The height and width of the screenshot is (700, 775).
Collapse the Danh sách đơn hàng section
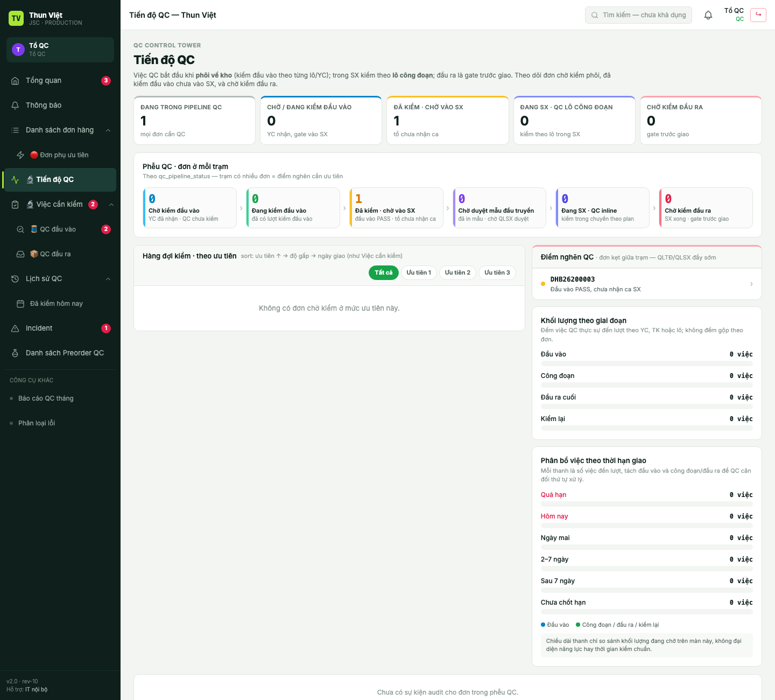[x=108, y=130]
